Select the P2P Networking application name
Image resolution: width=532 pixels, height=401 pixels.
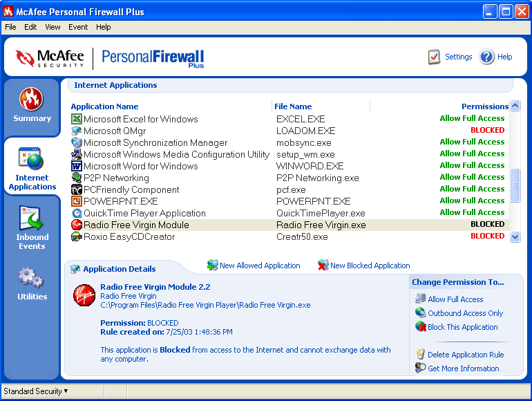(116, 178)
